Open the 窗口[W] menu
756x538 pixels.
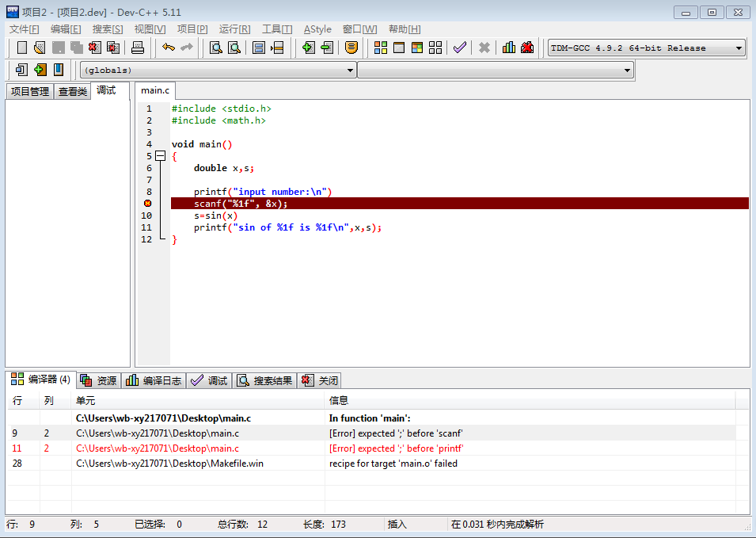(x=359, y=29)
